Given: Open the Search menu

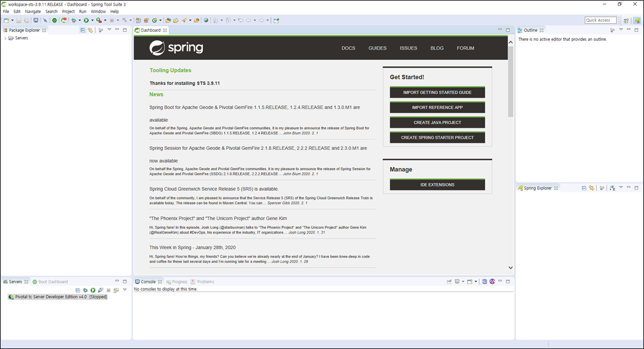Looking at the screenshot, I should pos(51,12).
